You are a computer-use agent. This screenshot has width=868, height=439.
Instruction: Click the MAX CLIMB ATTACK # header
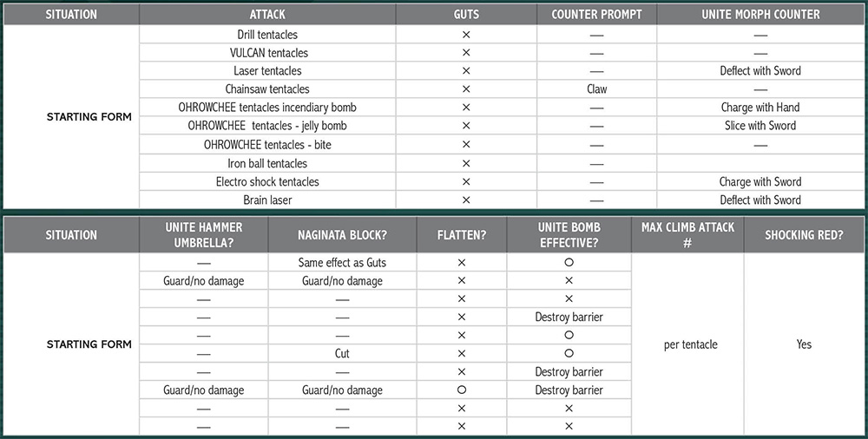click(687, 235)
